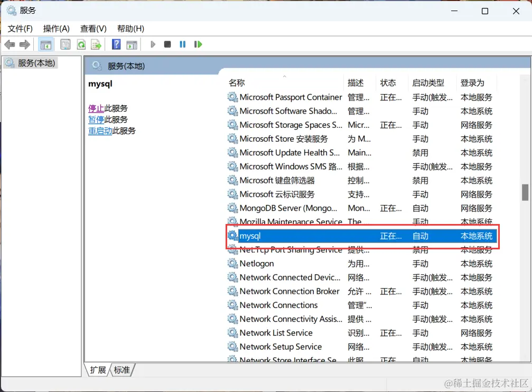
Task: Click the Pause Service toolbar icon
Action: pos(183,44)
